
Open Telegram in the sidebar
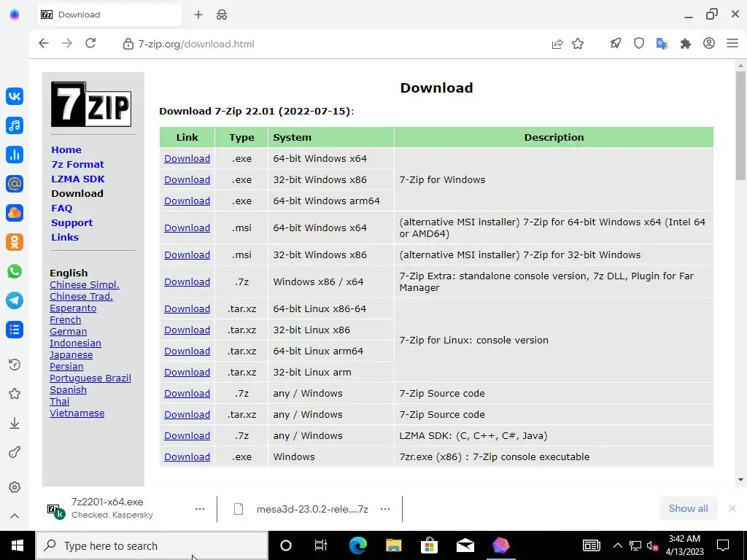point(15,300)
